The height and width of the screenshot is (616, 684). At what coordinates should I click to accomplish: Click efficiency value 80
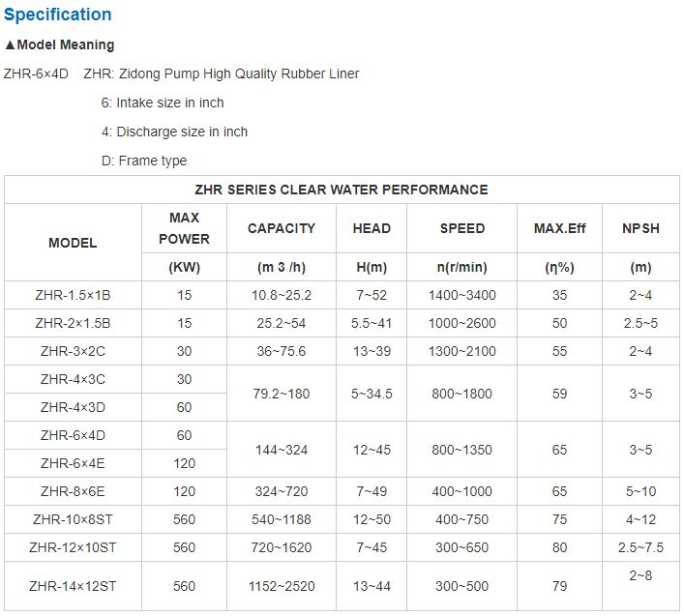tap(559, 547)
